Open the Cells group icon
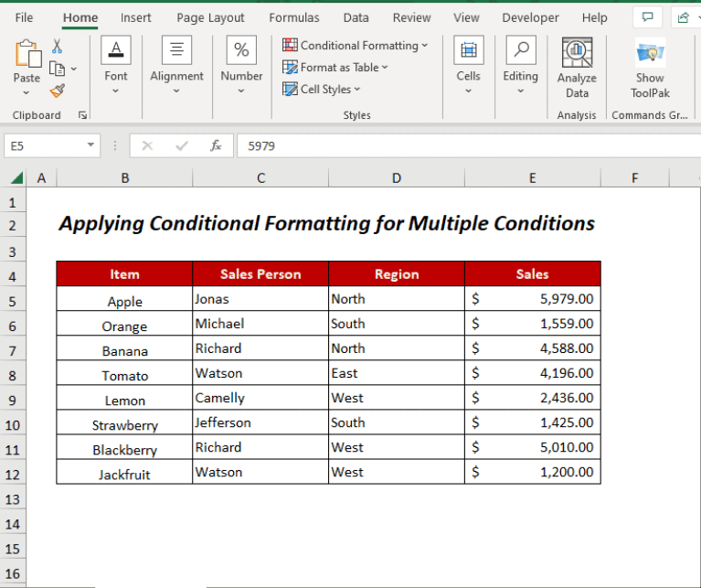Screen dimensions: 701x588 click(469, 49)
